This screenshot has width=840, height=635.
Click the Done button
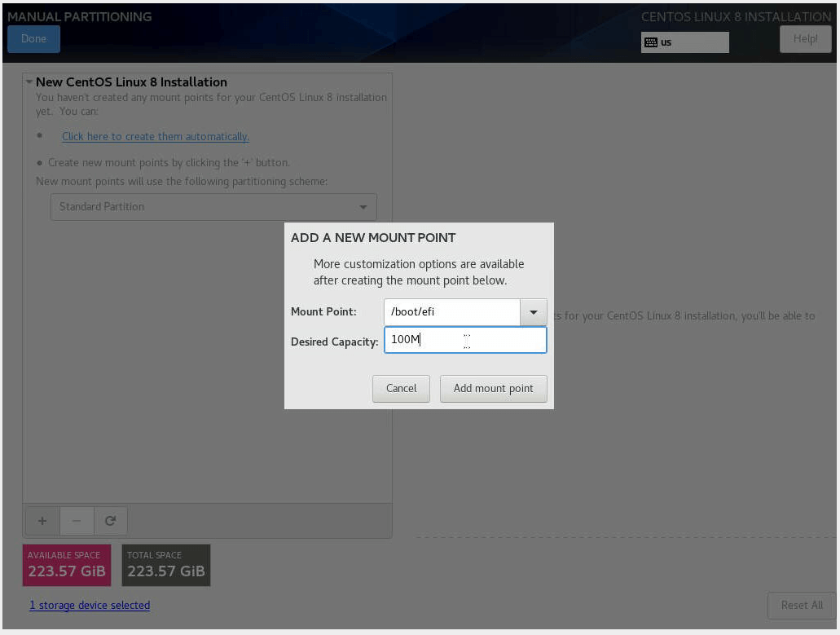[x=33, y=39]
